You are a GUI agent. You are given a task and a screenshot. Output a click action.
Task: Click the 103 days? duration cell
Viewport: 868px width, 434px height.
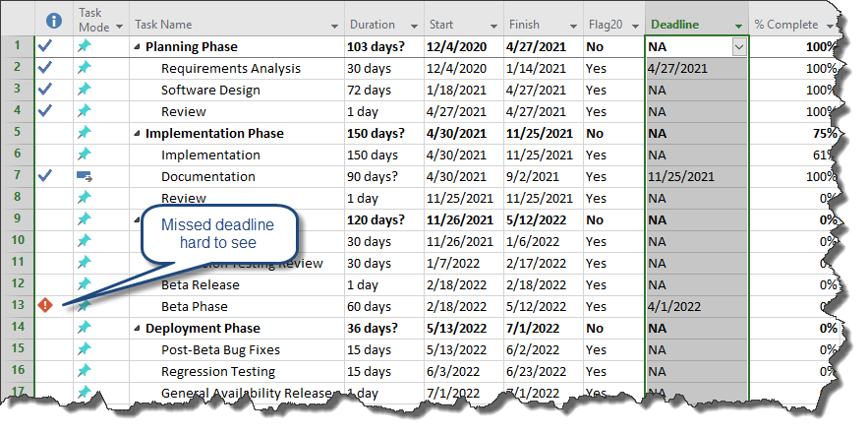384,46
